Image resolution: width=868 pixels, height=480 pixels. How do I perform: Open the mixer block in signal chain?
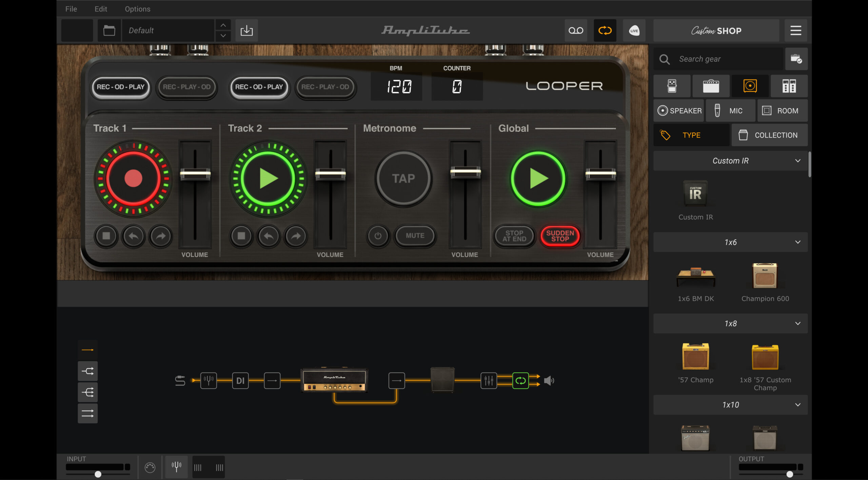(489, 380)
